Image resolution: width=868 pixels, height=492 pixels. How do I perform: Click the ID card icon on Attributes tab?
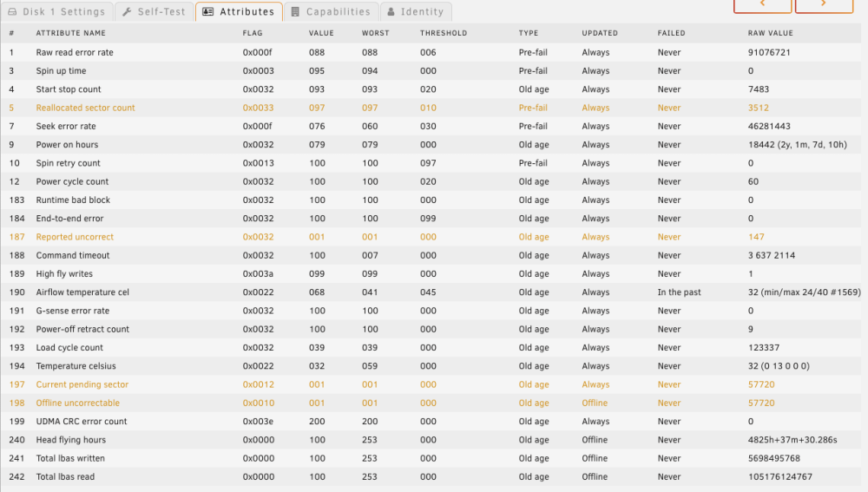pyautogui.click(x=208, y=11)
